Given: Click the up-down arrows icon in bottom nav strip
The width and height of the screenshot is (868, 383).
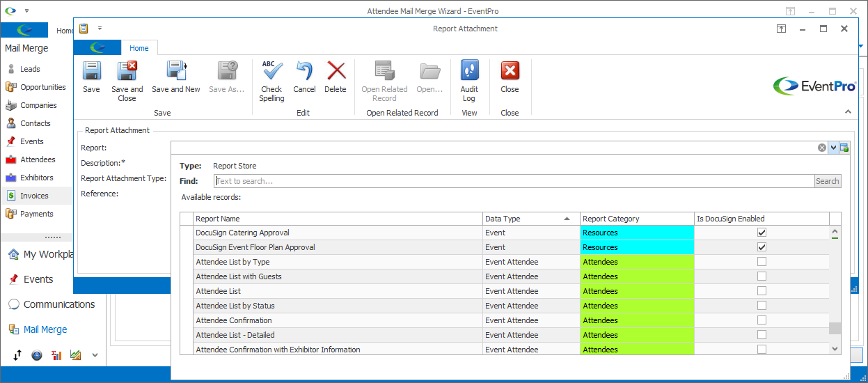Looking at the screenshot, I should click(x=17, y=355).
